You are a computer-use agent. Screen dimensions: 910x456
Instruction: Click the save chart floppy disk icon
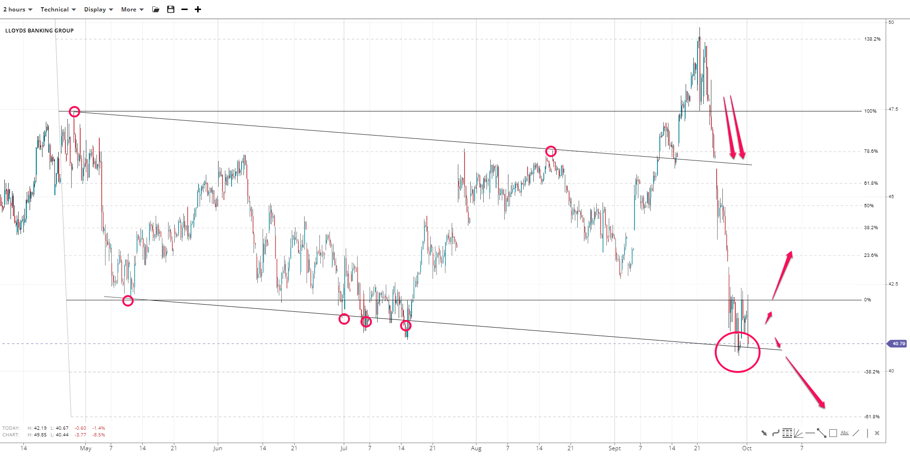click(x=170, y=9)
